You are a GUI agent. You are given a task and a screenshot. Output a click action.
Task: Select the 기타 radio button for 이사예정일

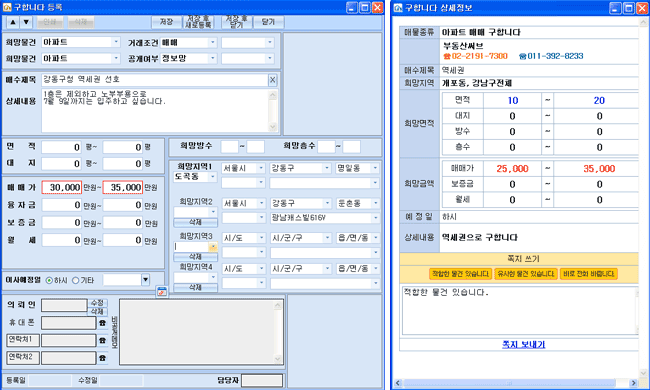tap(75, 281)
